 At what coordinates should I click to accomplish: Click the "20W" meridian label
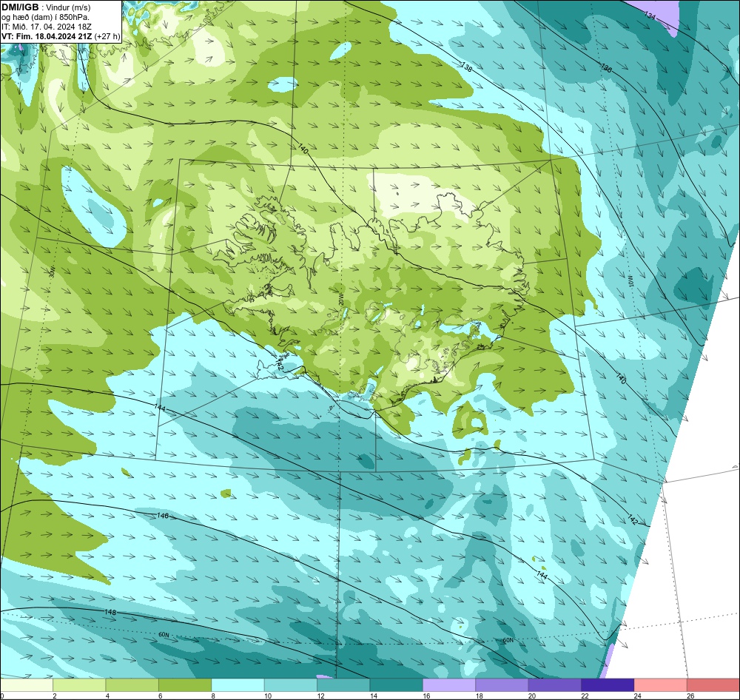click(x=340, y=299)
